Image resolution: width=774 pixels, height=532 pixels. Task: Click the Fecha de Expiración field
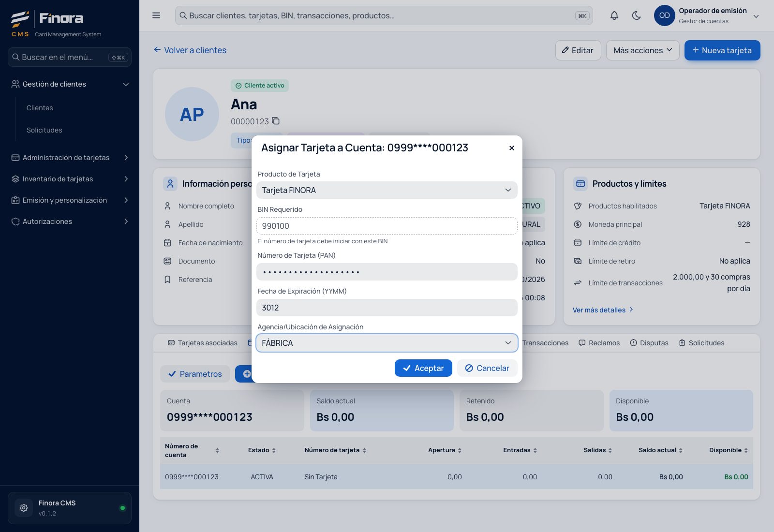387,308
